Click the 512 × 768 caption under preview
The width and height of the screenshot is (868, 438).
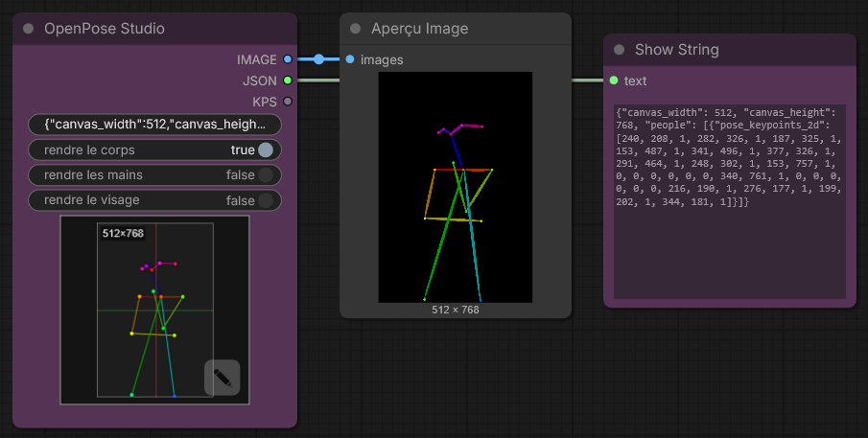coord(455,310)
